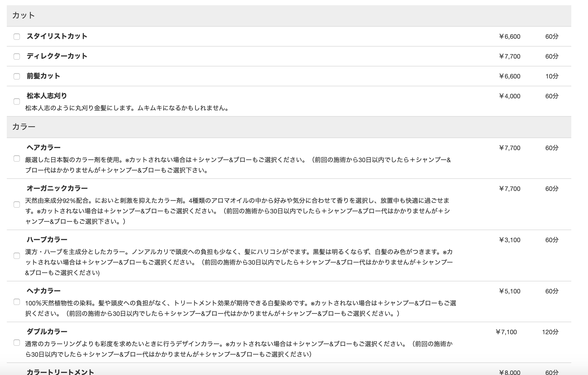The height and width of the screenshot is (375, 588).
Task: Click the ￥6,600 price of 前髪カット
Action: pyautogui.click(x=510, y=76)
